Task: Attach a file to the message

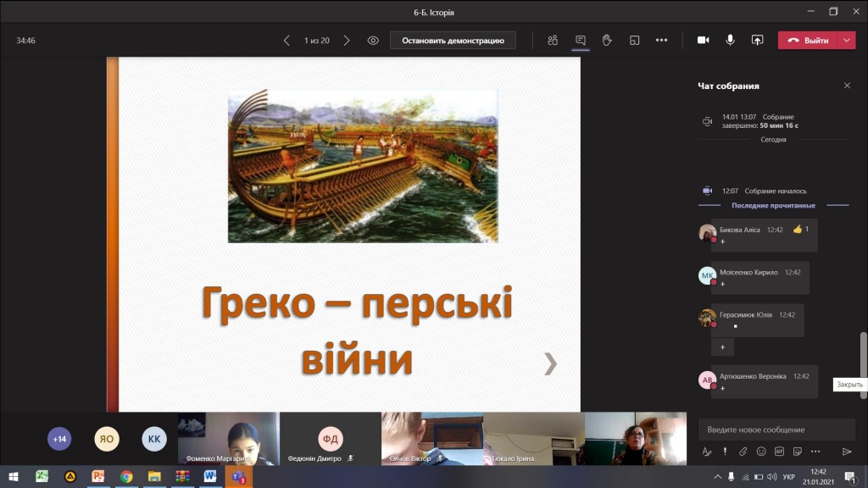Action: pos(743,452)
